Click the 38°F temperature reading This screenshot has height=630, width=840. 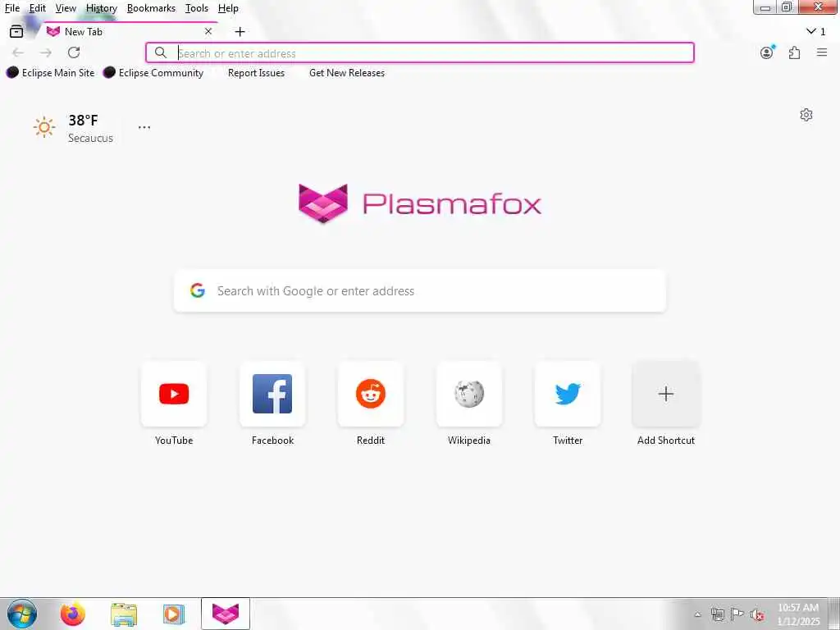click(83, 120)
